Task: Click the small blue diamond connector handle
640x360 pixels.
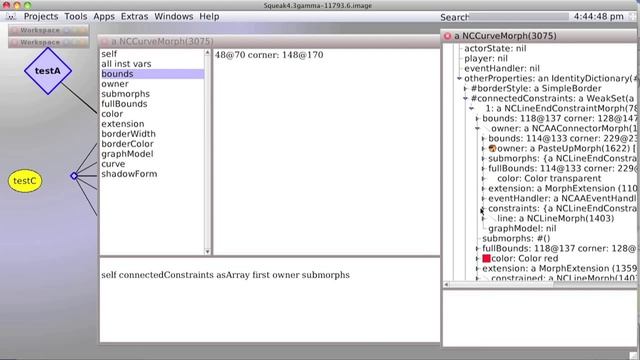Action: pyautogui.click(x=74, y=176)
